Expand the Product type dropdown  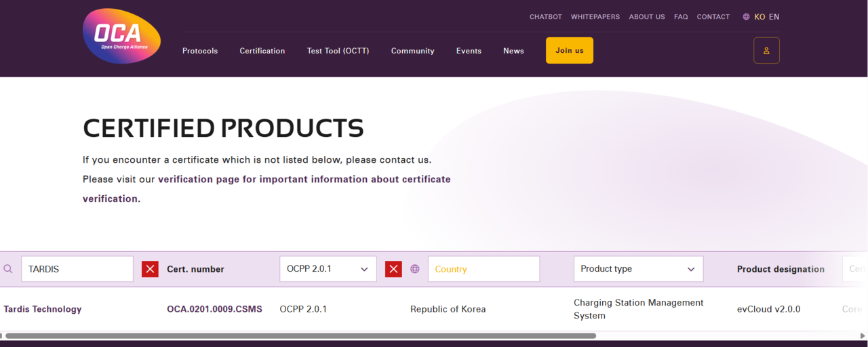[638, 269]
